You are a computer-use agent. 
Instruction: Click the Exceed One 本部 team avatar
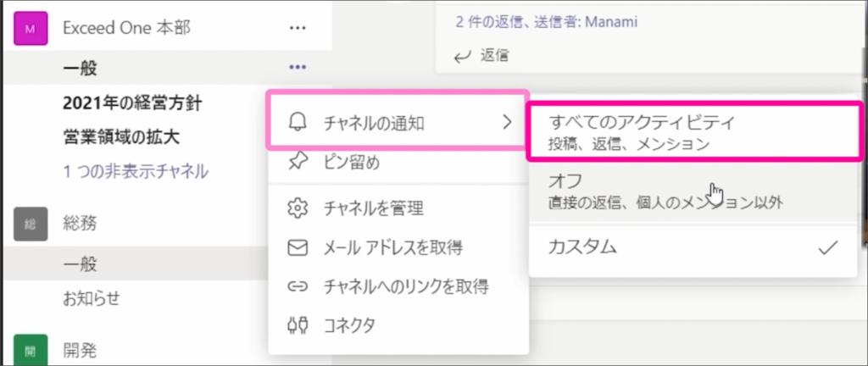(31, 28)
